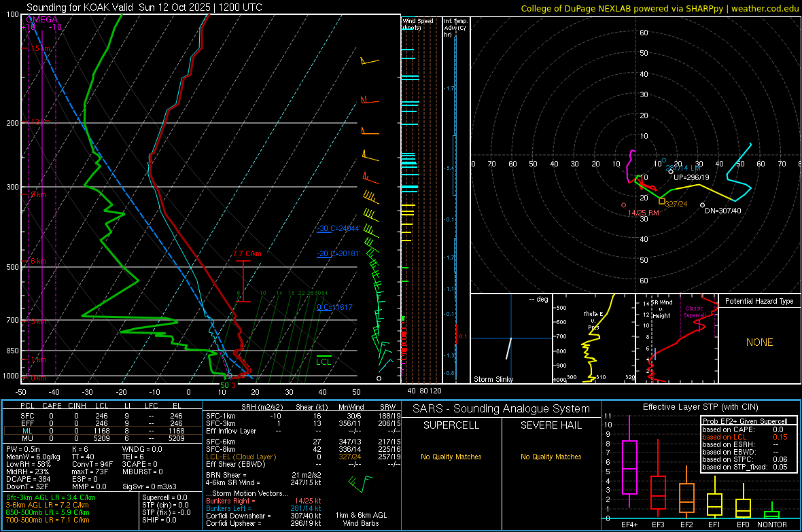Click the MU parcel row label
This screenshot has width=802, height=532.
tap(27, 438)
